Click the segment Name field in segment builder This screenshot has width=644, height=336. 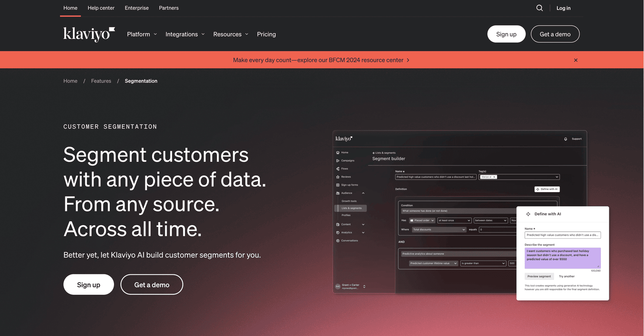pyautogui.click(x=436, y=177)
